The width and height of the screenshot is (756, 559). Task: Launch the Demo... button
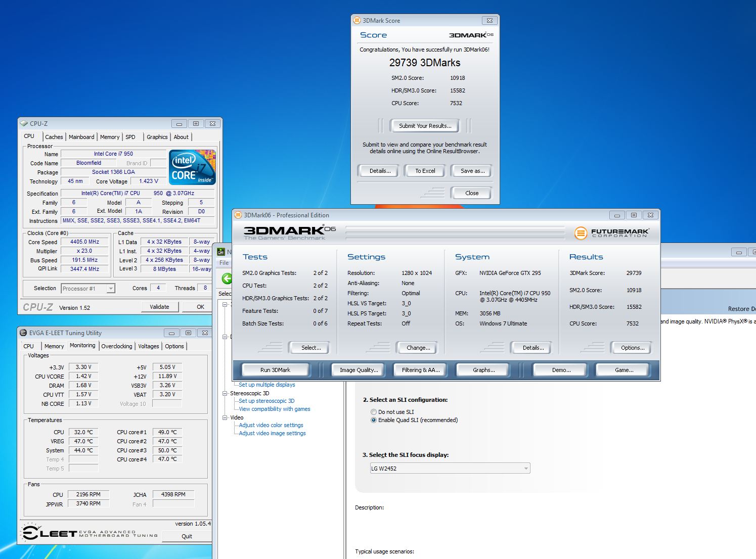561,370
